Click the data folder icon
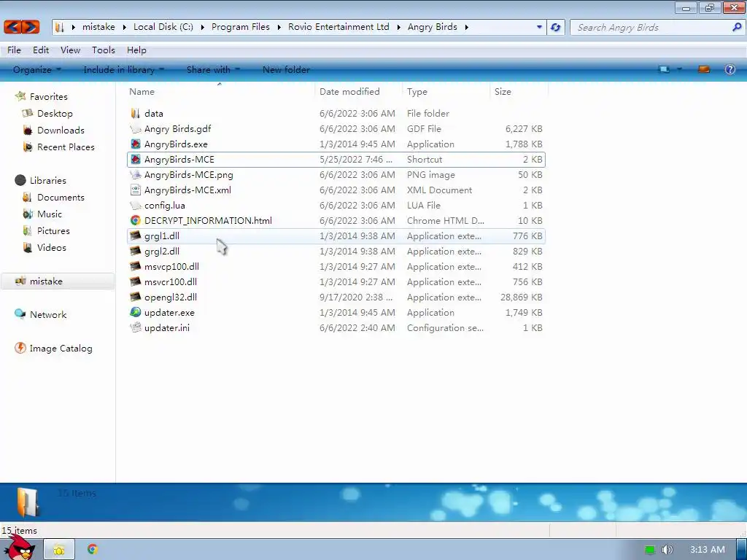The image size is (747, 560). [x=135, y=113]
